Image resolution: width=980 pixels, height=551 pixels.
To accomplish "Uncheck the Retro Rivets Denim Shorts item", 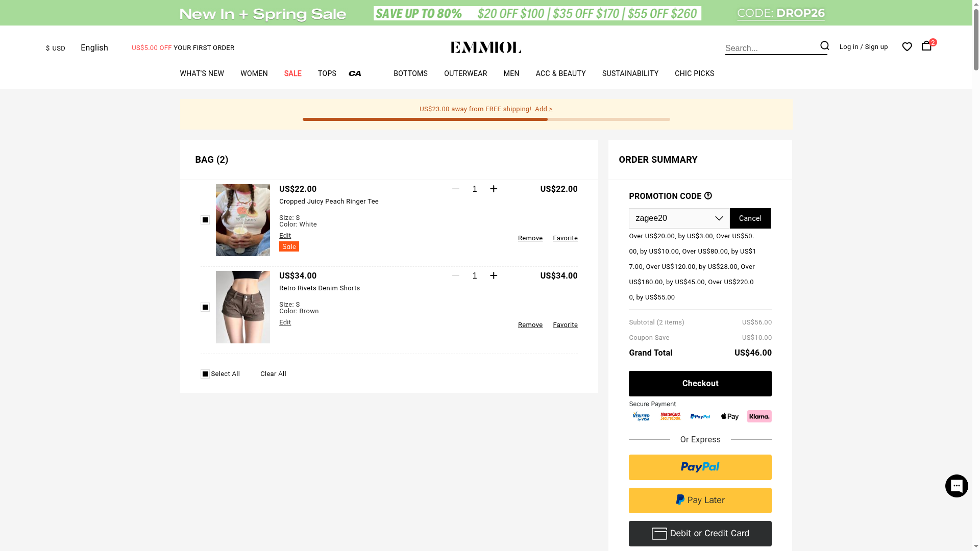I will tap(205, 307).
